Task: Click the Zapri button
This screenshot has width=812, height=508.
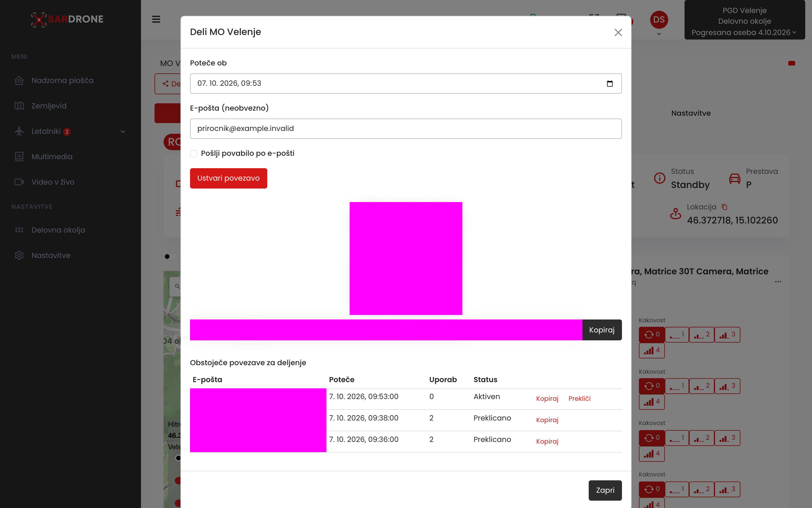Action: (605, 490)
